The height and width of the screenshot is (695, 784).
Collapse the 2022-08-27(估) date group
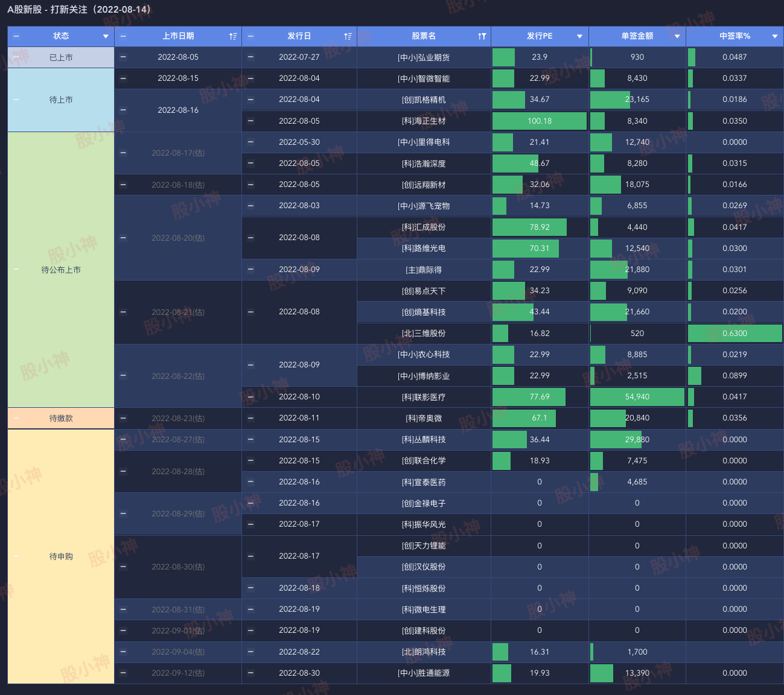tap(123, 439)
